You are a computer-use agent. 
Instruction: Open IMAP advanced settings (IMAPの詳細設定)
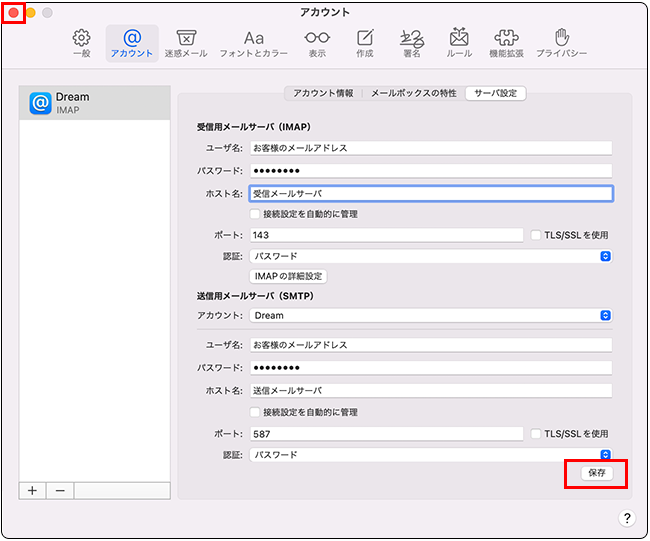(288, 276)
